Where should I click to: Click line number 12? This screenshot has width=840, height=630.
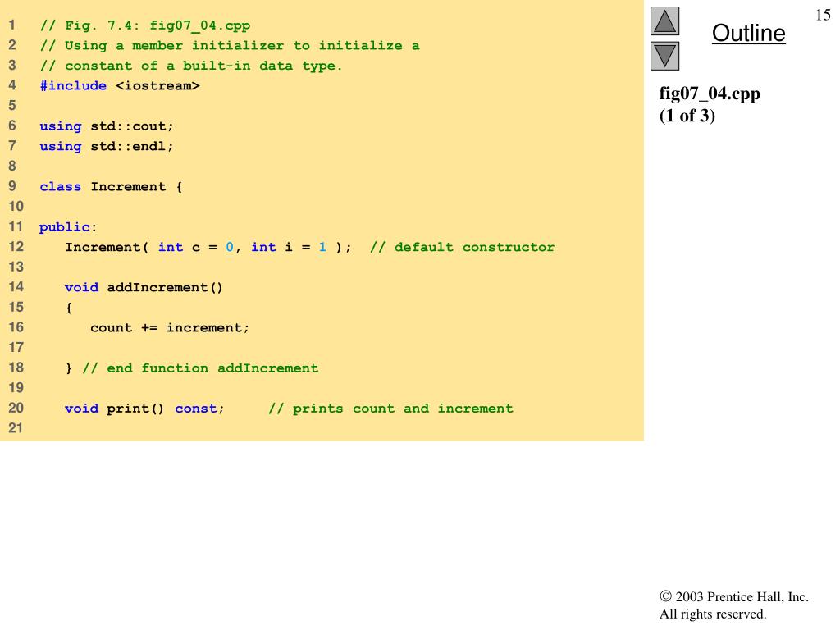tap(16, 246)
